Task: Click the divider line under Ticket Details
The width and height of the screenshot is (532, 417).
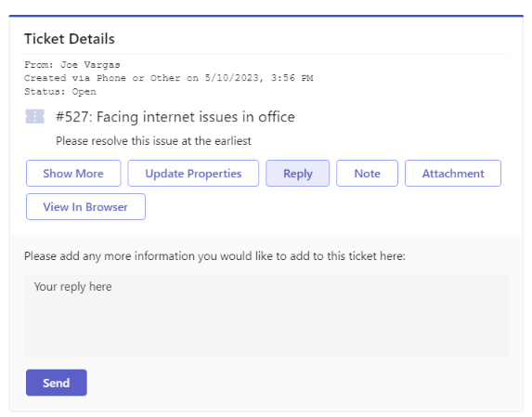Action: [x=266, y=54]
